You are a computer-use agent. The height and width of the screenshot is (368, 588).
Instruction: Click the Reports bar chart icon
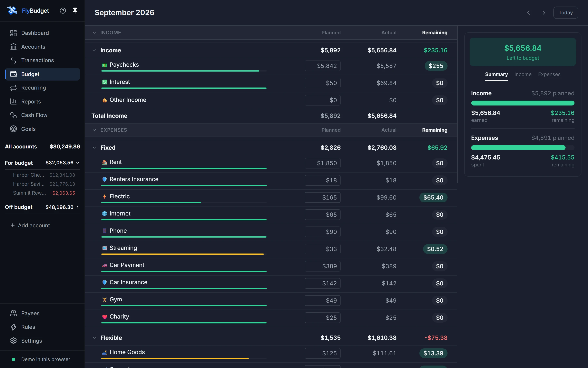[x=13, y=101]
